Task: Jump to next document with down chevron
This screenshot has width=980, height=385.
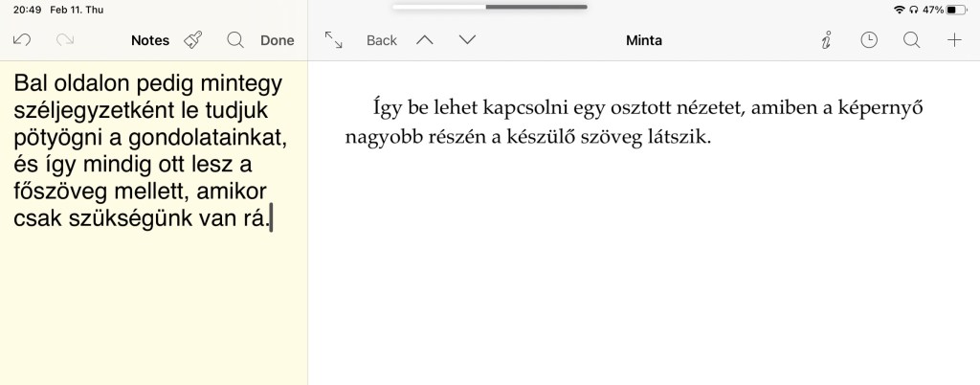Action: coord(466,40)
